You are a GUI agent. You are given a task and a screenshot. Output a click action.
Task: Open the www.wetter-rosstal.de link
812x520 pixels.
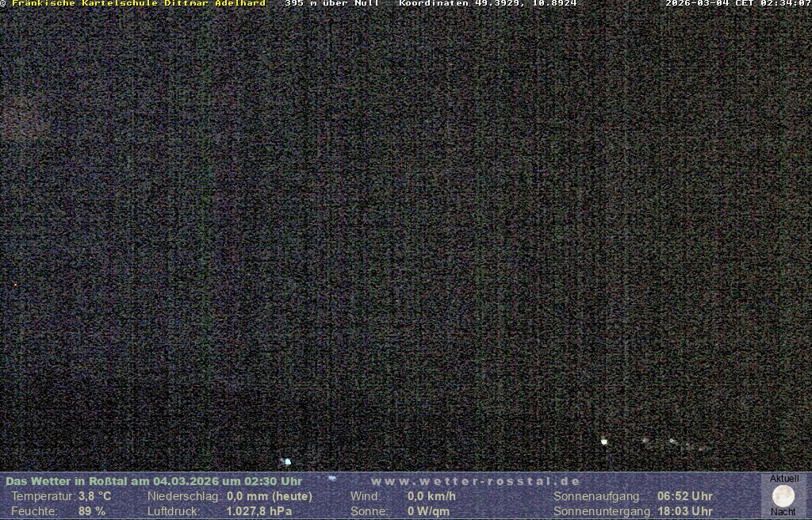coord(475,481)
